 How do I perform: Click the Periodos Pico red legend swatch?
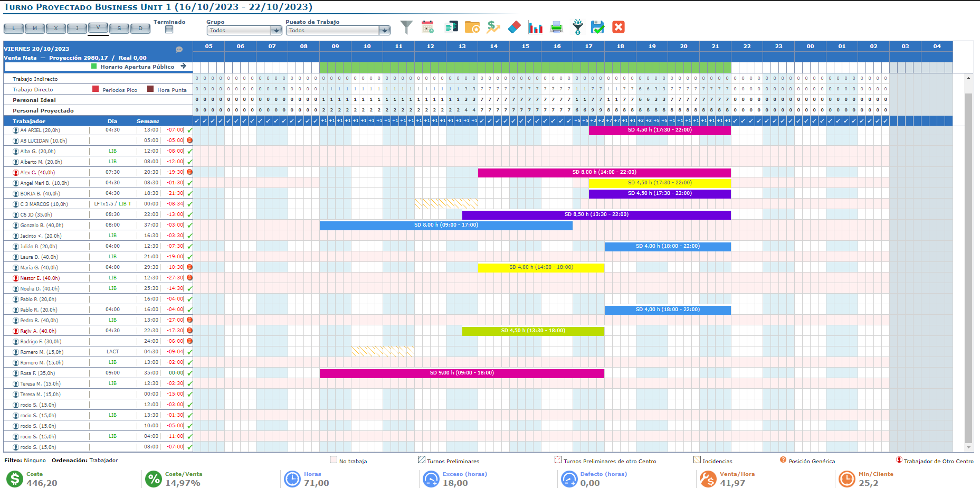(x=96, y=89)
